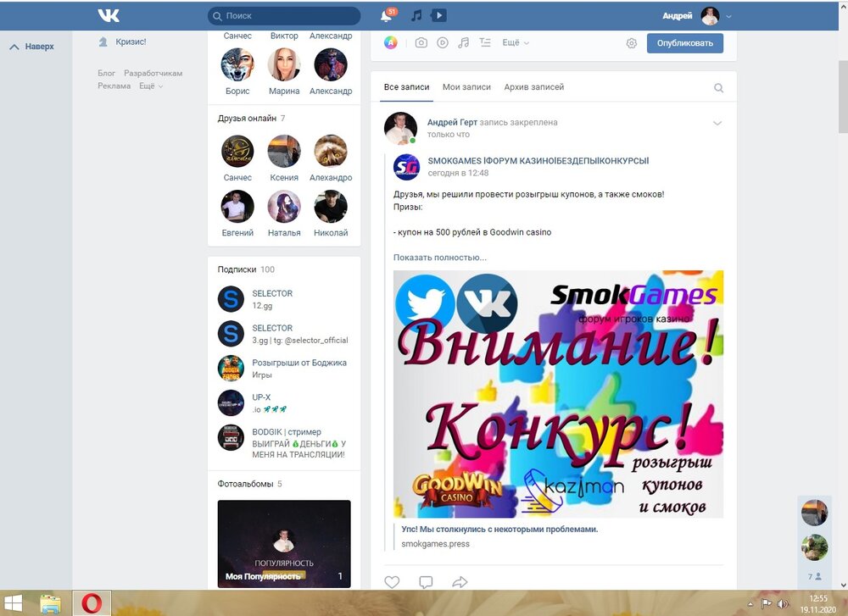Open BODGIK streamer subscription avatar
This screenshot has height=616, width=848.
231,437
